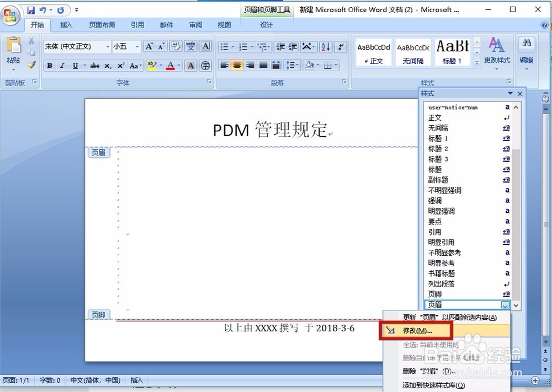Click 中文(简体, 中国) language in status bar
552x392 pixels.
95,380
